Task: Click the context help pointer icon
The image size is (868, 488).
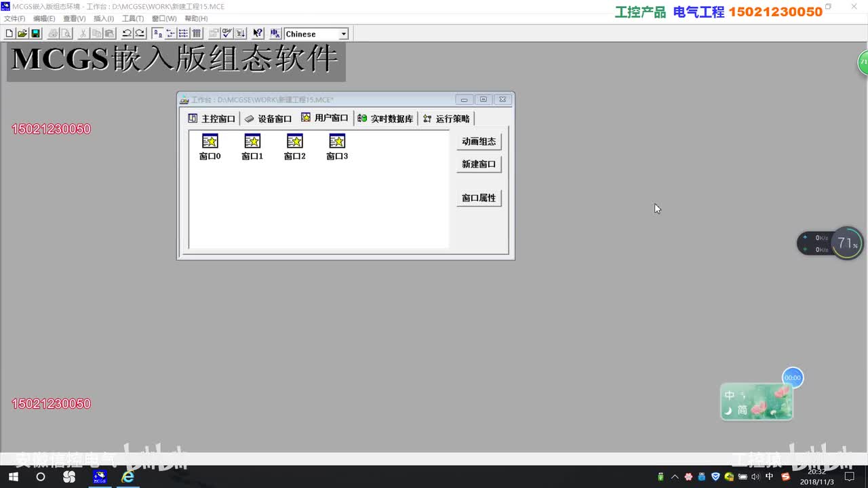Action: [258, 33]
